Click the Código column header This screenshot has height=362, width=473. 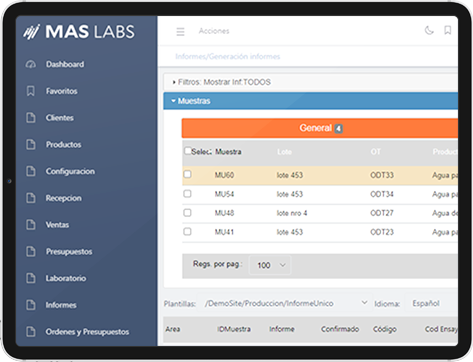click(x=385, y=329)
